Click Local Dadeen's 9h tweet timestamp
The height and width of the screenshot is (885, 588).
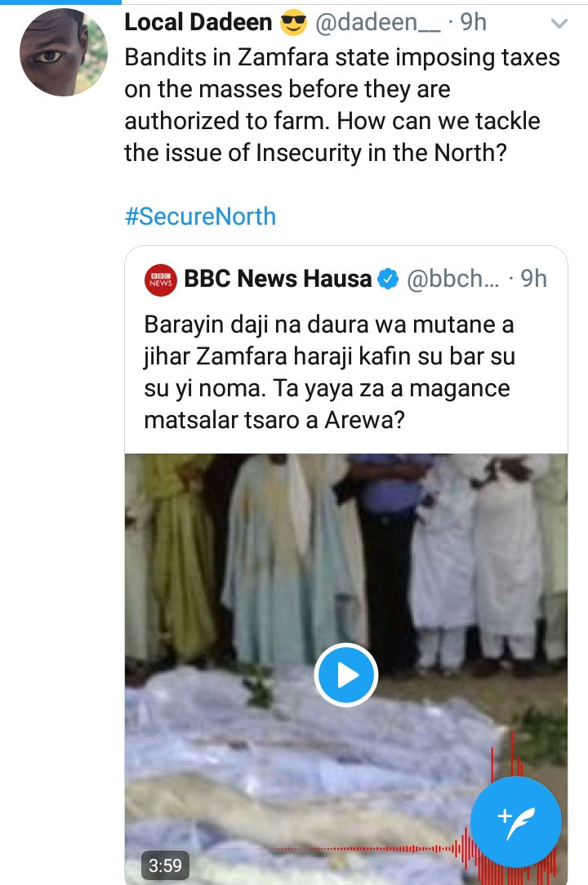tap(474, 23)
